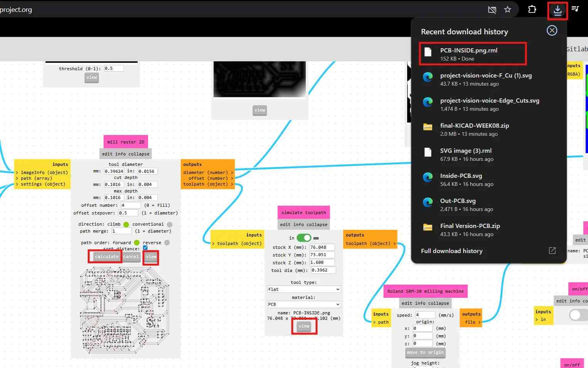Click the file icon beside PCB-INSIDE.png.rml
This screenshot has height=368, width=588.
click(x=428, y=52)
